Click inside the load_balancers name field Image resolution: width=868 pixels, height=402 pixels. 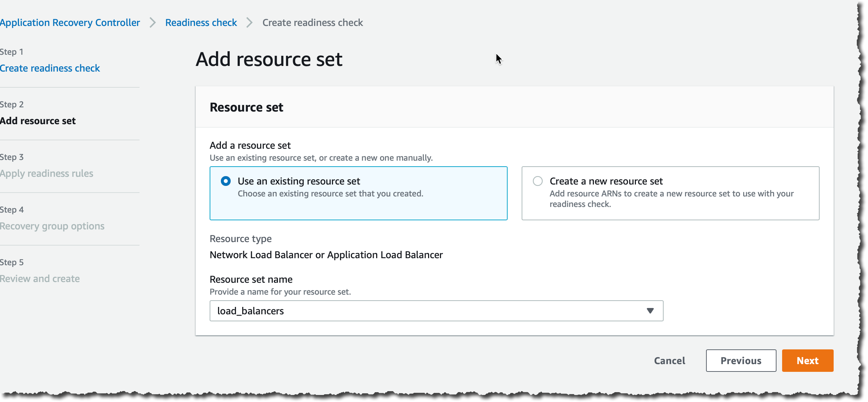point(386,311)
